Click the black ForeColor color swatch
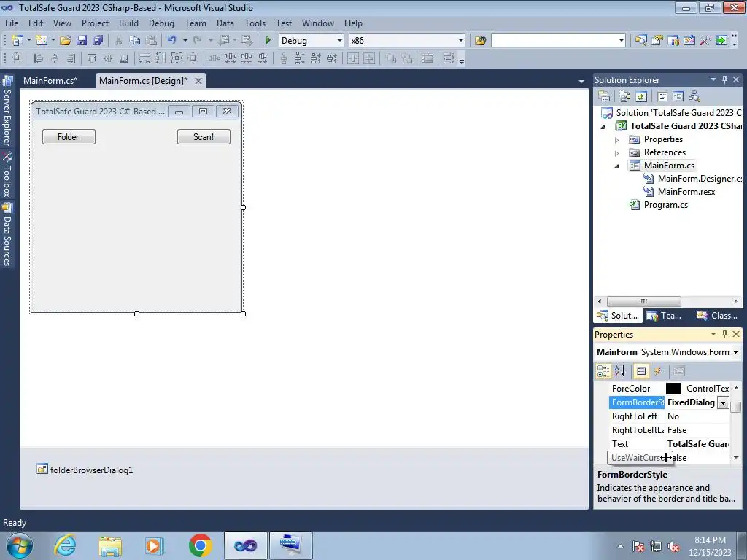The width and height of the screenshot is (747, 560). (673, 389)
